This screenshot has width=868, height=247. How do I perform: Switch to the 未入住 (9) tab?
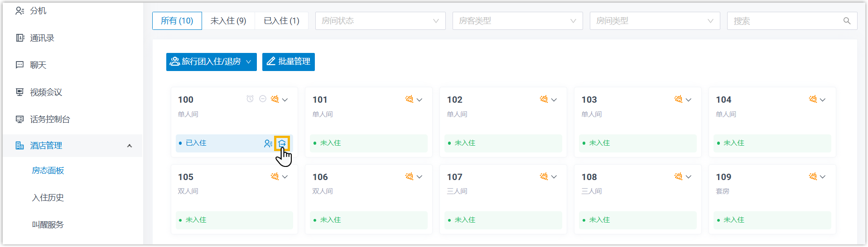point(228,21)
